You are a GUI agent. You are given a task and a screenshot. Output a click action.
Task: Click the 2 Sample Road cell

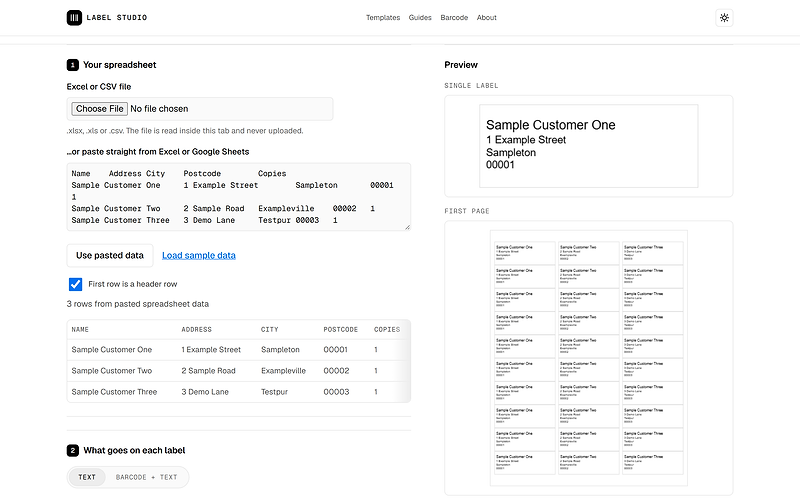click(x=208, y=371)
